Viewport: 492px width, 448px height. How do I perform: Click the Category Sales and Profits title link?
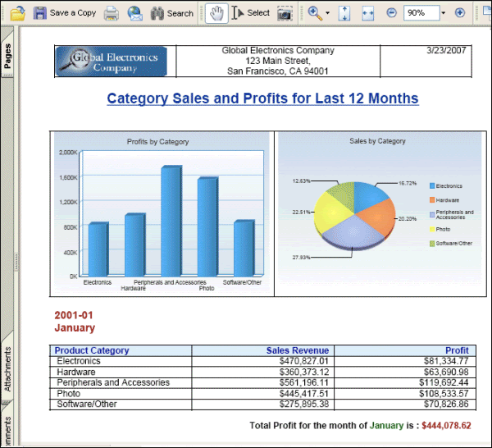click(x=262, y=98)
